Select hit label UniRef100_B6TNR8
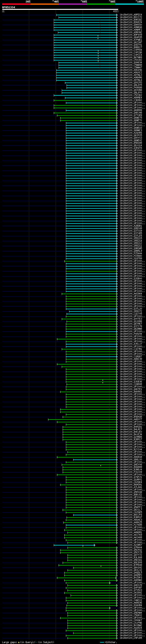The height and width of the screenshot is (644, 146). [131, 58]
